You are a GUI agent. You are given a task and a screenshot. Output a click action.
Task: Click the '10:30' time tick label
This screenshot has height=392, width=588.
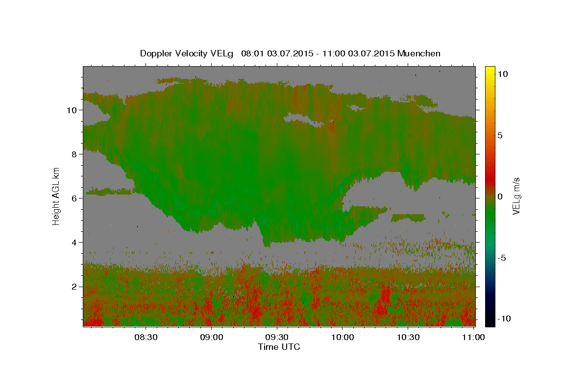coord(408,337)
